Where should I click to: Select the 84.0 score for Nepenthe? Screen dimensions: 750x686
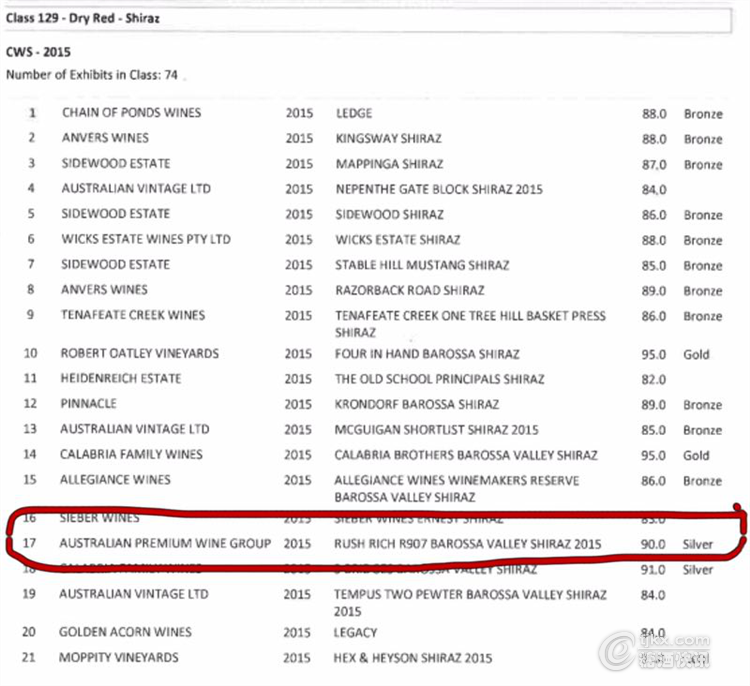coord(654,190)
